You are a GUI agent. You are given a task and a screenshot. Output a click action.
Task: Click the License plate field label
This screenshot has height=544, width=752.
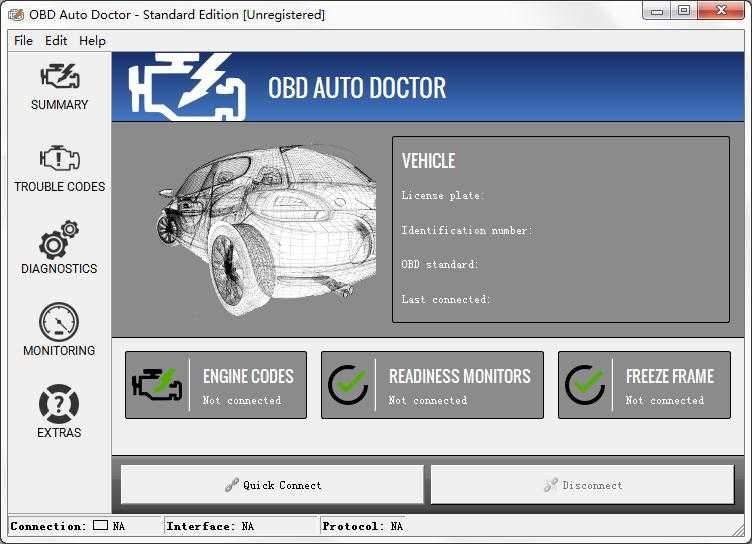tap(443, 195)
